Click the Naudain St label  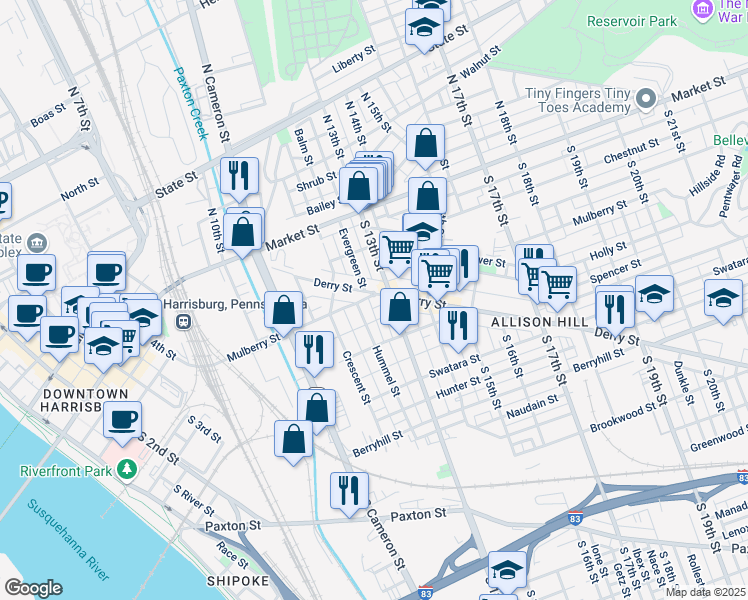click(x=532, y=406)
